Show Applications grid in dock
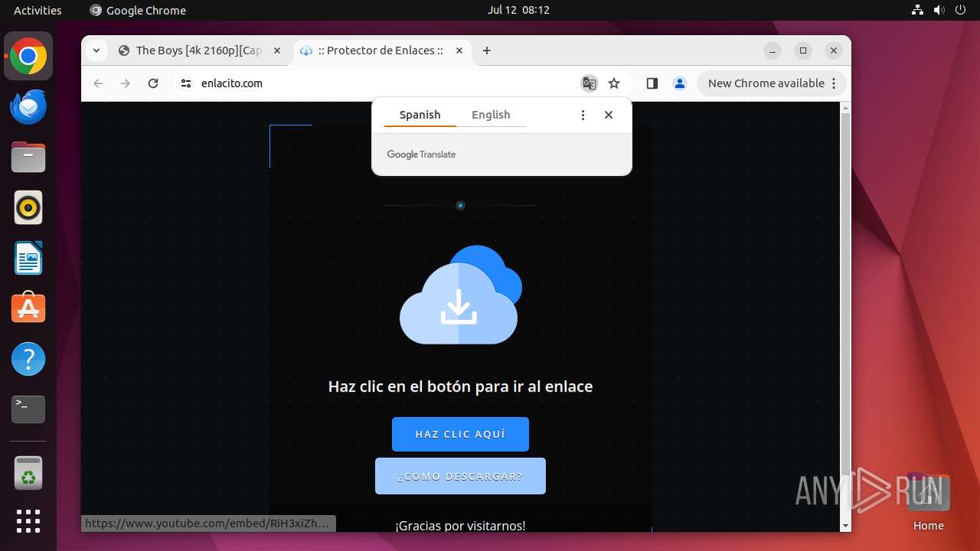Image resolution: width=980 pixels, height=551 pixels. pos(28,521)
